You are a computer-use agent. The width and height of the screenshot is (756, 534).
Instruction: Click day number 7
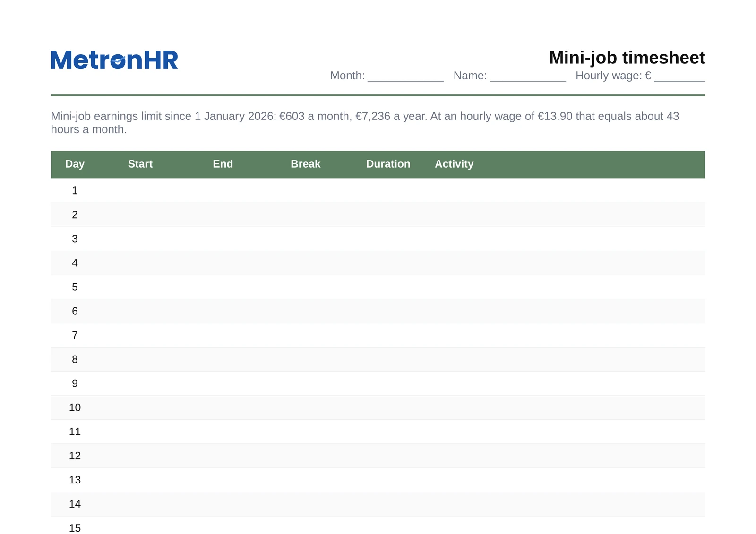coord(75,335)
